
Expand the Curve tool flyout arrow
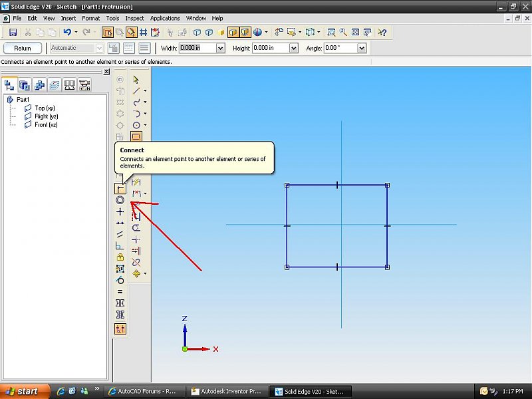145,102
